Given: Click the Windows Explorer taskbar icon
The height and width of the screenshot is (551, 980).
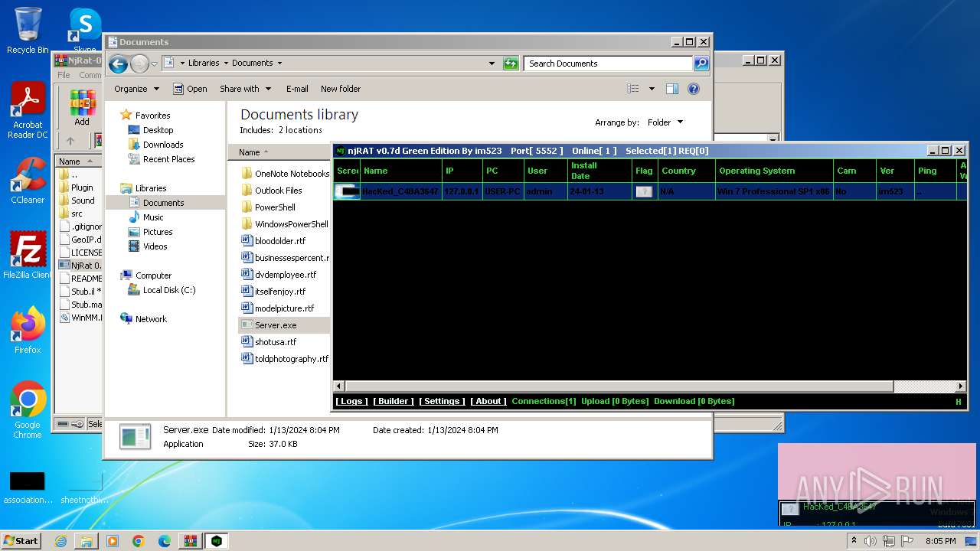Looking at the screenshot, I should tap(87, 541).
